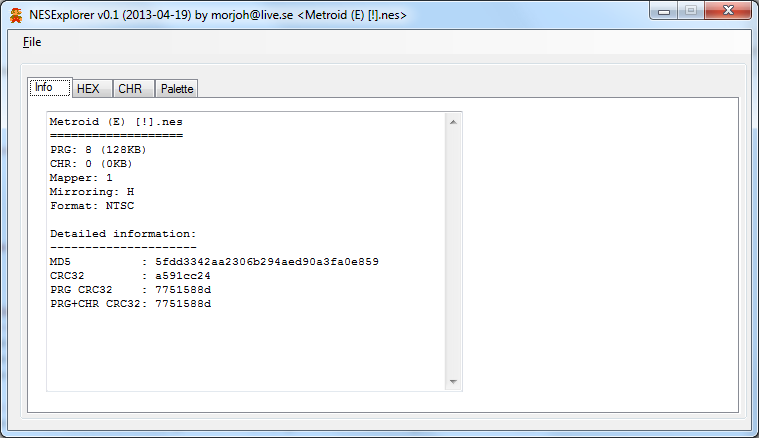759x438 pixels.
Task: Select the Info tab
Action: tap(50, 87)
